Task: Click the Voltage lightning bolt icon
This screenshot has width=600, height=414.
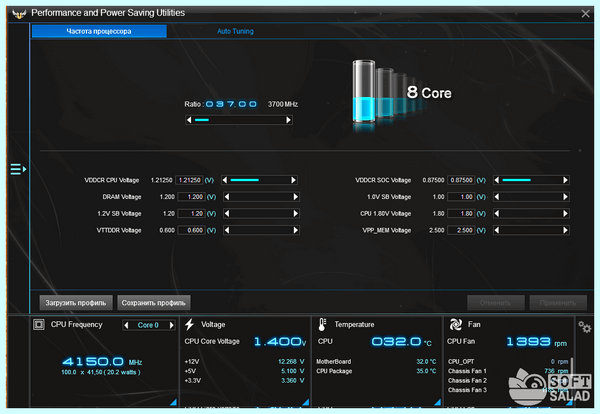Action: [189, 324]
